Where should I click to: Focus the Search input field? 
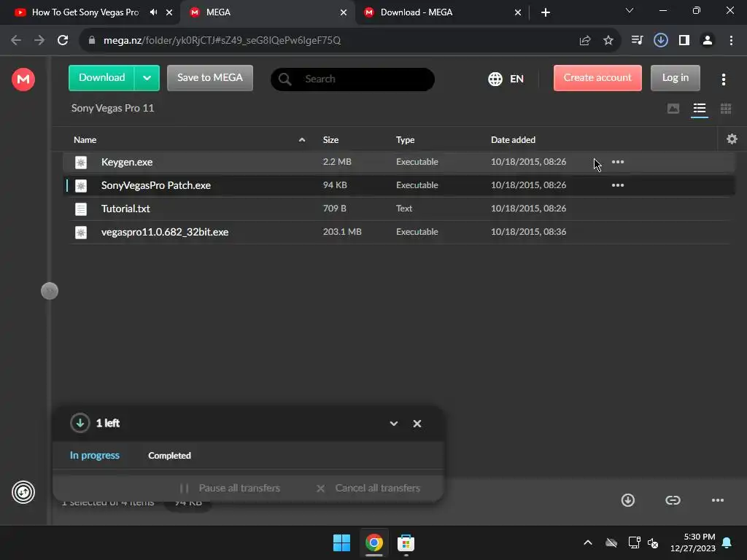pos(352,79)
